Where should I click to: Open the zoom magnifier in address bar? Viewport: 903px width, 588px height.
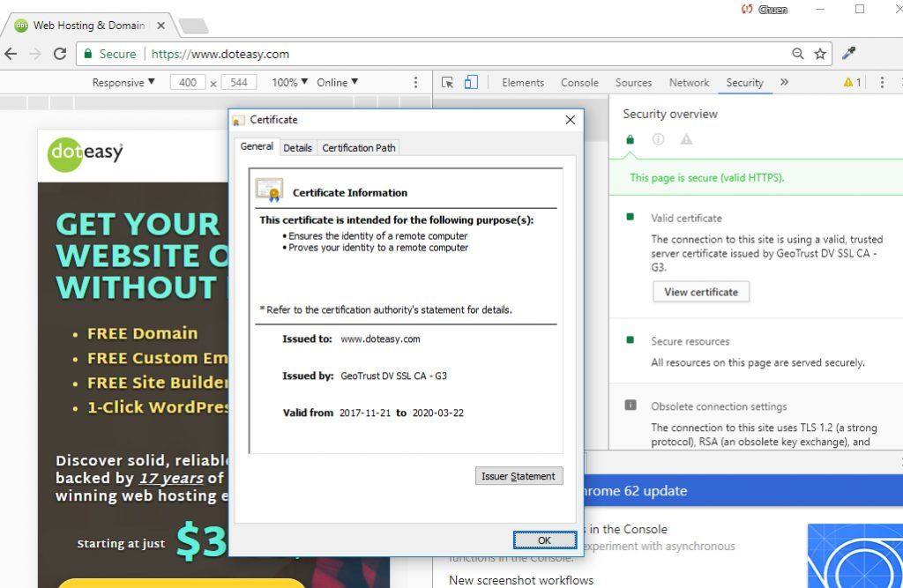coord(797,54)
